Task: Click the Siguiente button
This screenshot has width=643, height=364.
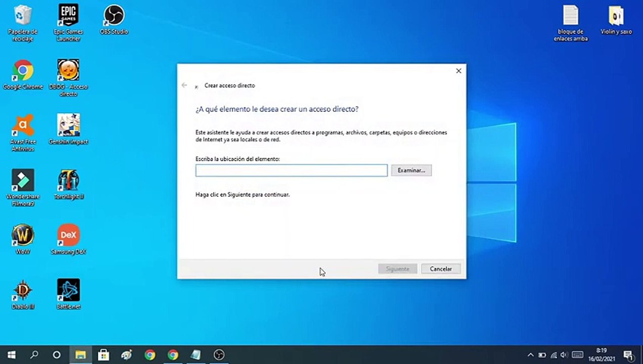Action: point(397,269)
